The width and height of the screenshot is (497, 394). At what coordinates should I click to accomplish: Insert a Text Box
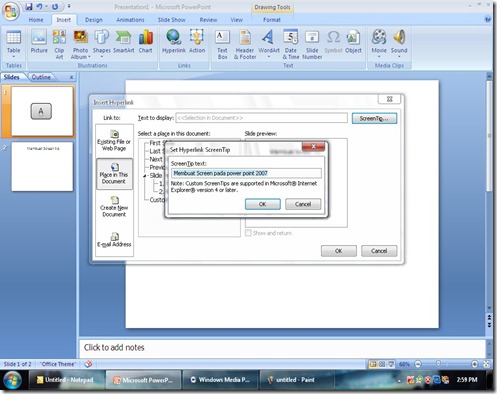[222, 44]
